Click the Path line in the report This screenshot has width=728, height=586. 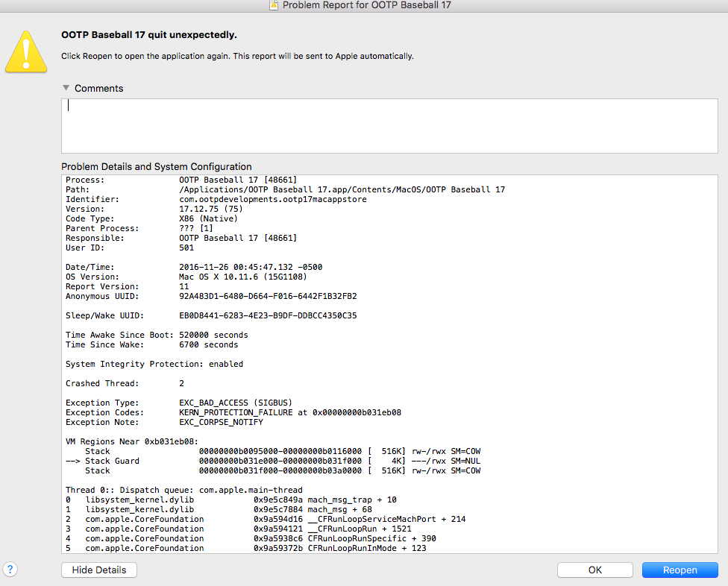point(342,189)
